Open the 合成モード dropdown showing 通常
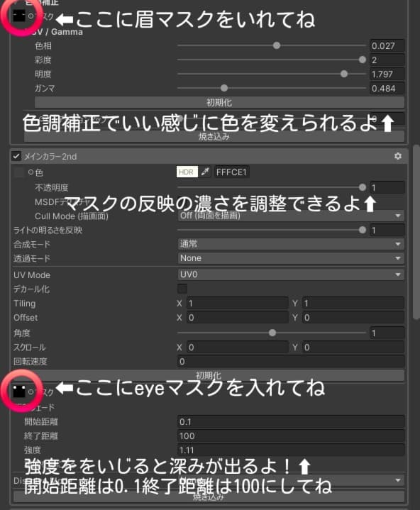The height and width of the screenshot is (510, 420). tap(291, 244)
